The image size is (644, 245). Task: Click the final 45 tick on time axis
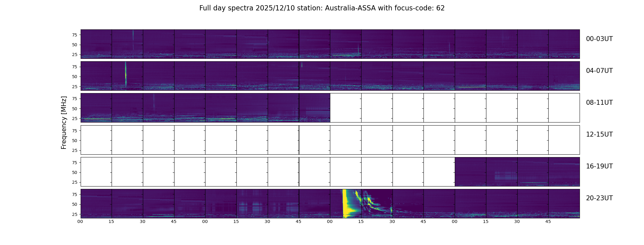coord(548,221)
